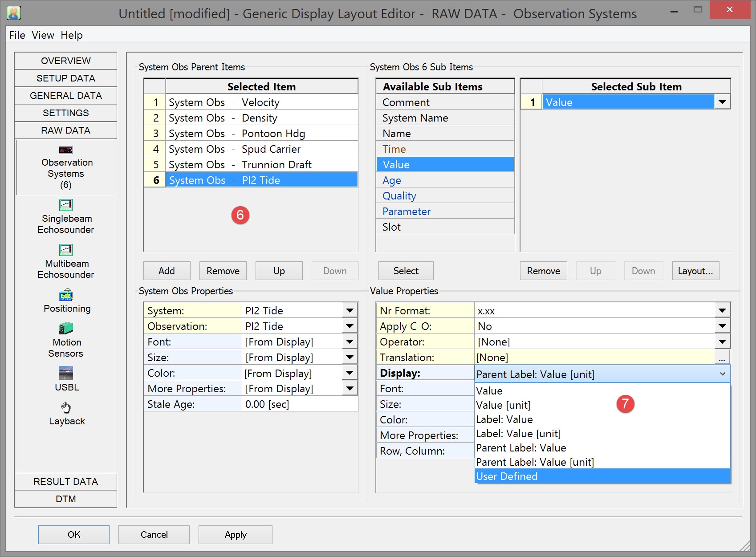This screenshot has height=557, width=756.
Task: Open the System dropdown for PI2 Tide
Action: (x=350, y=310)
